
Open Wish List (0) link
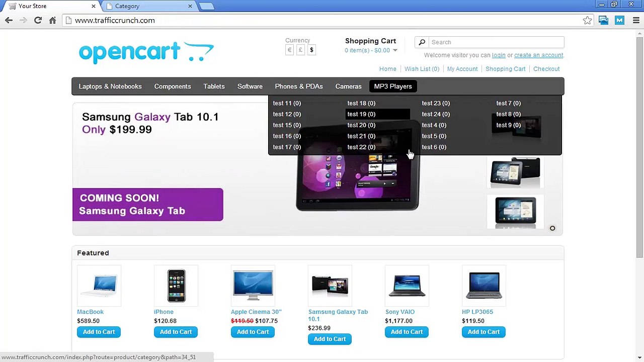coord(422,69)
